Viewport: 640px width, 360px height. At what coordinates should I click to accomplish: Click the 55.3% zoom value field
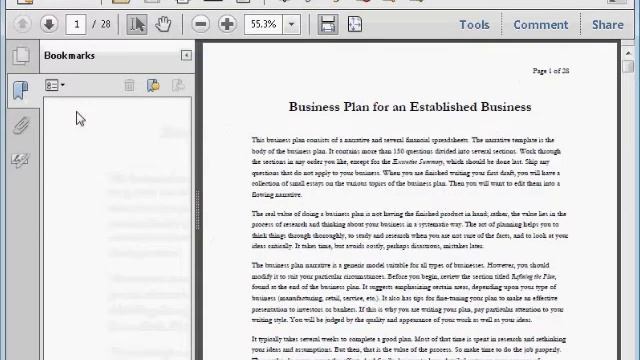pyautogui.click(x=263, y=24)
